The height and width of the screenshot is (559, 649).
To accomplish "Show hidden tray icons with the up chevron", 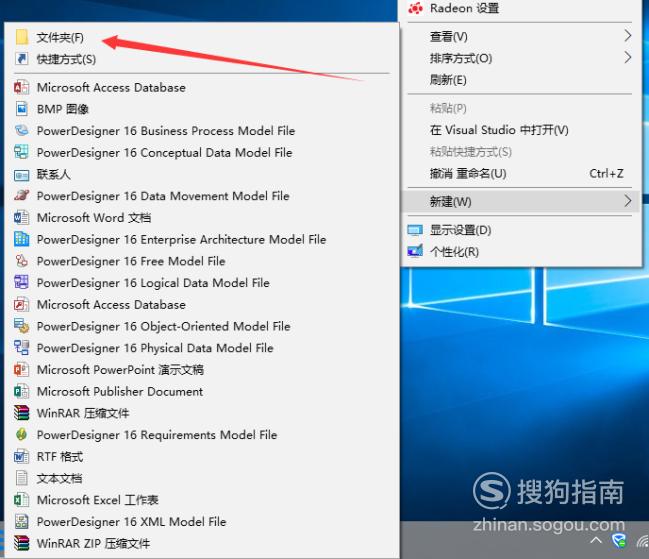I will point(596,540).
